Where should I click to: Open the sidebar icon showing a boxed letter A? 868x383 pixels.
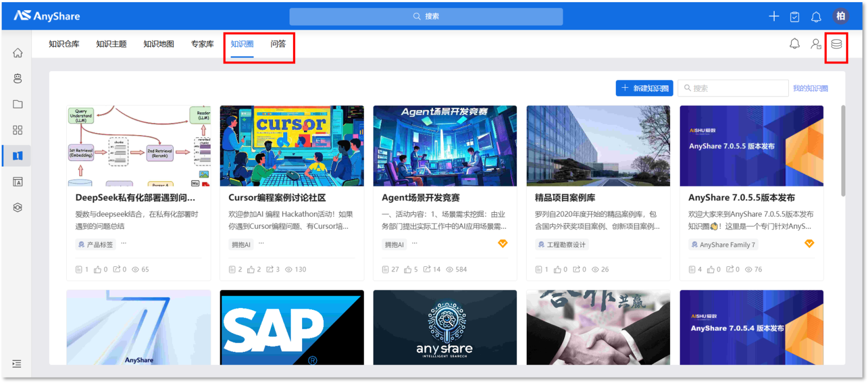[18, 182]
